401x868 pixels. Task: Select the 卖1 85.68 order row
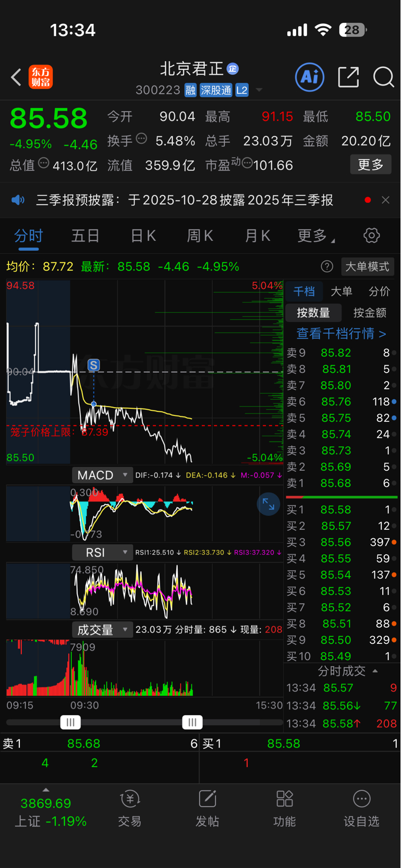click(342, 483)
